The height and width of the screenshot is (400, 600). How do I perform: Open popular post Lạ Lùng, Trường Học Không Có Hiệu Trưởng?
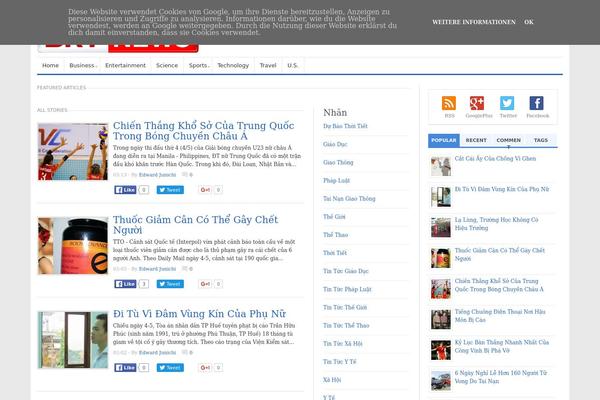[x=496, y=224]
